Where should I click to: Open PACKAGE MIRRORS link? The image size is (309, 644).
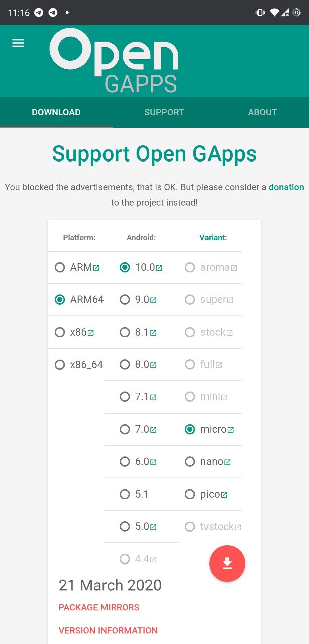tap(99, 607)
